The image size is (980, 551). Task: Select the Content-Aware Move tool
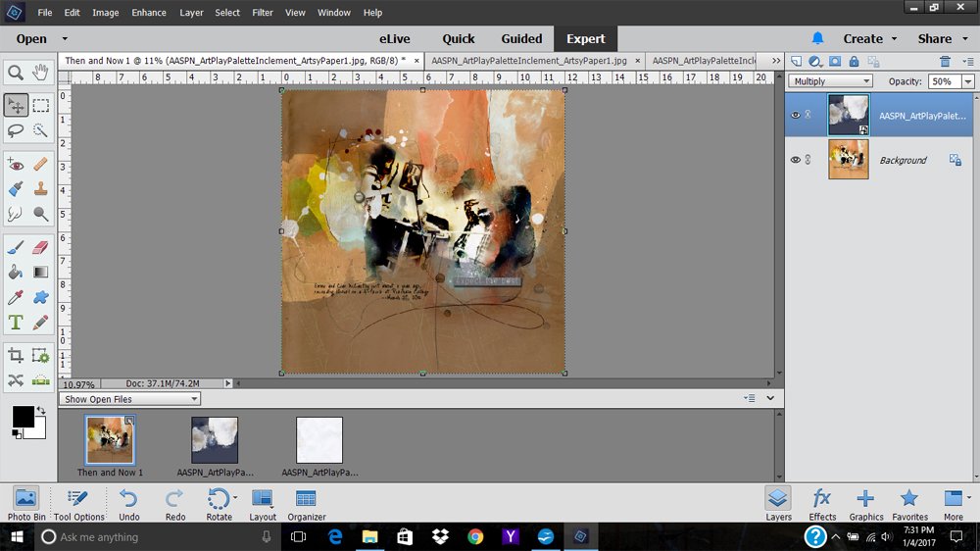coord(16,380)
